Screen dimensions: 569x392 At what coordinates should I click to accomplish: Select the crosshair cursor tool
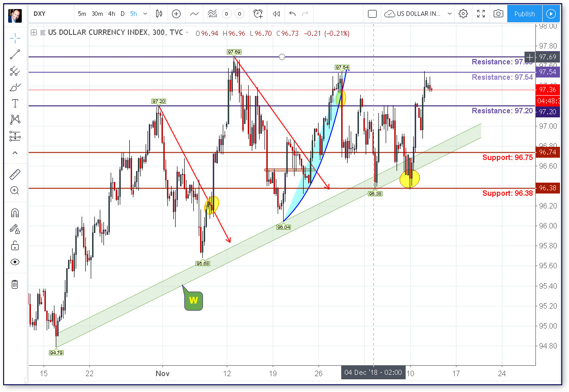15,38
